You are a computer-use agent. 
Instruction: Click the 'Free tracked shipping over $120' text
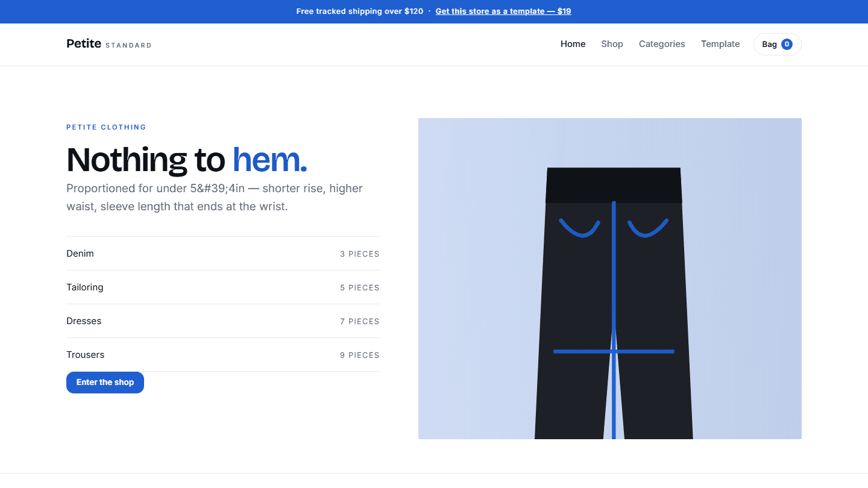[x=360, y=11]
